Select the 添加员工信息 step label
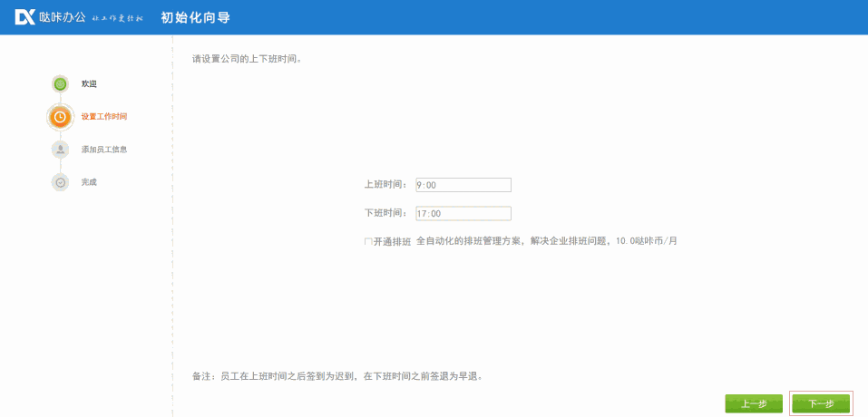 point(104,150)
